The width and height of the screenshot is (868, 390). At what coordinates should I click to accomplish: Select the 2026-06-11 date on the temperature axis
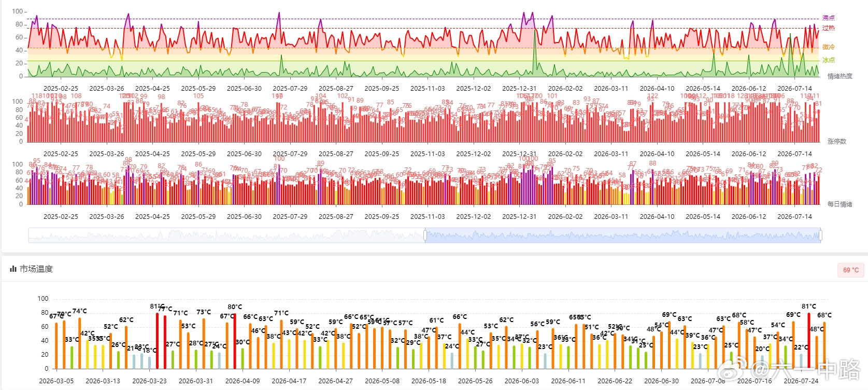[x=568, y=381]
